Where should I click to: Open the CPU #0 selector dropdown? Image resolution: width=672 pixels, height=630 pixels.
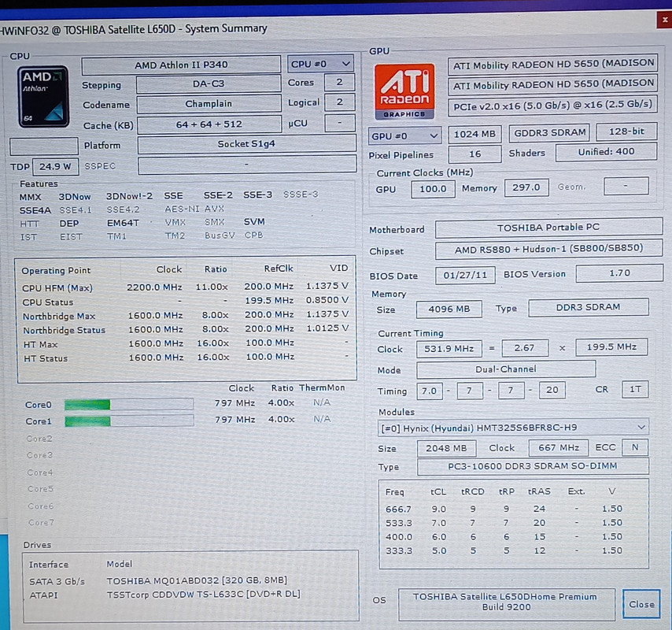pos(320,65)
